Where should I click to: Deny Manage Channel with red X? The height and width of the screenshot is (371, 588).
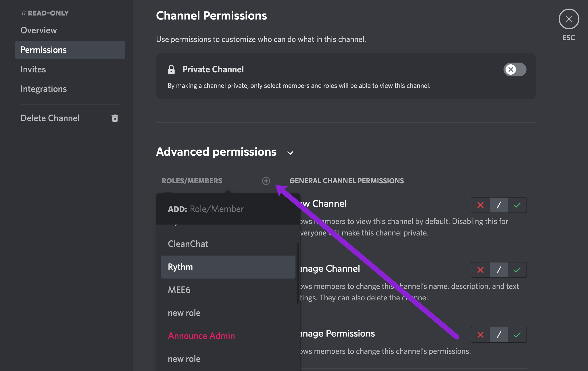click(x=480, y=270)
